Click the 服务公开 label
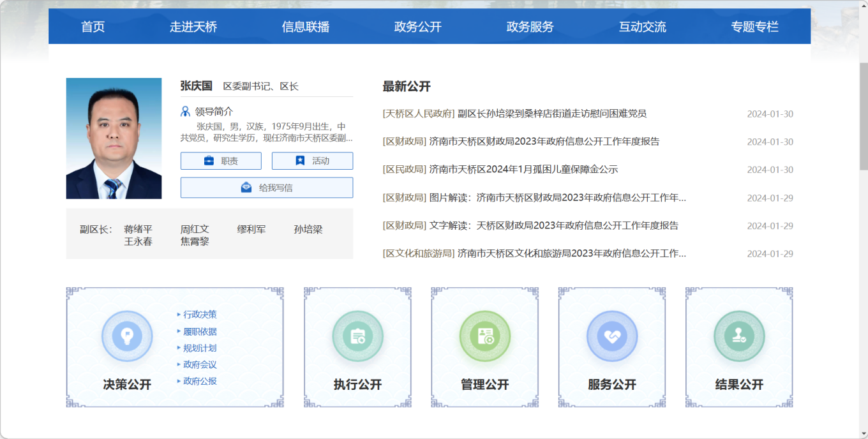This screenshot has height=439, width=868. pyautogui.click(x=612, y=385)
